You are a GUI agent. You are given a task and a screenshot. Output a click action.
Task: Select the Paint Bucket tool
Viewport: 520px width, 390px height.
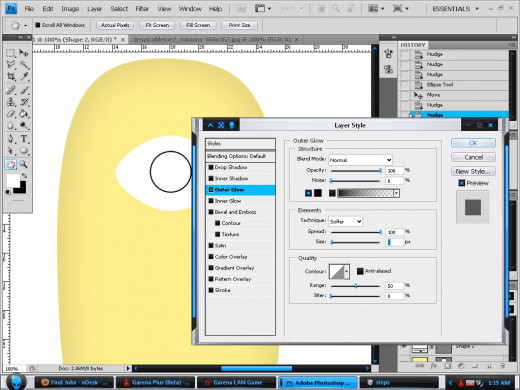(24, 114)
